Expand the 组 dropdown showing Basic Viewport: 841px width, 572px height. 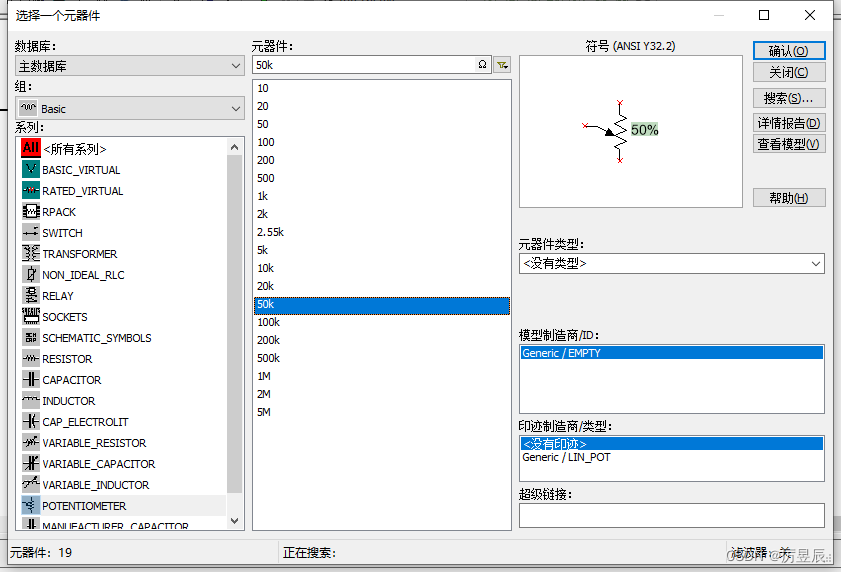(130, 108)
